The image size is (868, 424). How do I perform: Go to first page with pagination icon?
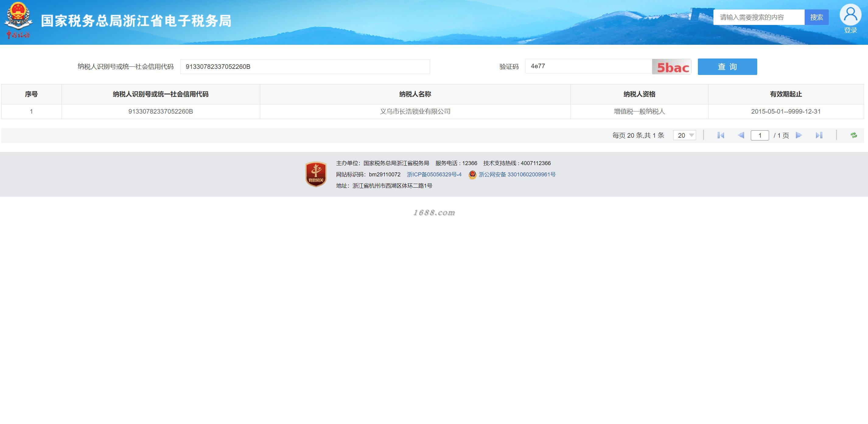tap(721, 135)
